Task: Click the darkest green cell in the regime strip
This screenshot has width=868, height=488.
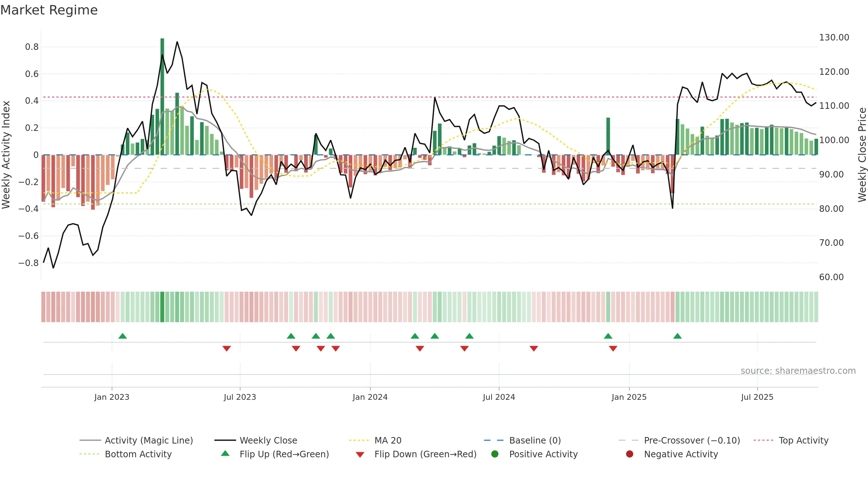Action: coord(162,307)
